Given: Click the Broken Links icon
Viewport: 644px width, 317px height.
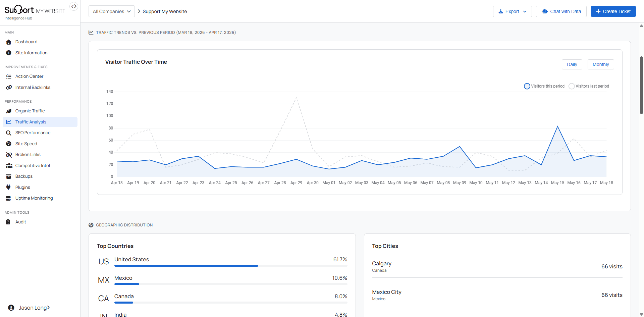Looking at the screenshot, I should pyautogui.click(x=9, y=155).
